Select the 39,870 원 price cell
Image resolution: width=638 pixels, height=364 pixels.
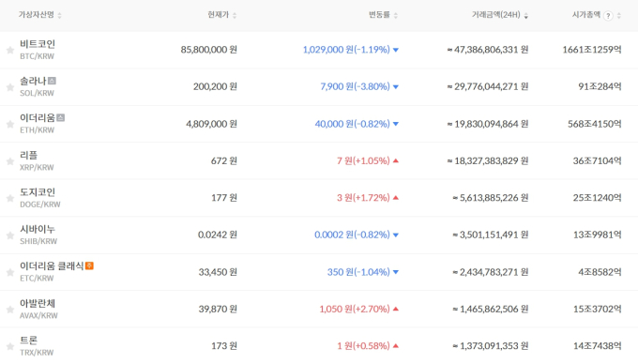click(218, 309)
